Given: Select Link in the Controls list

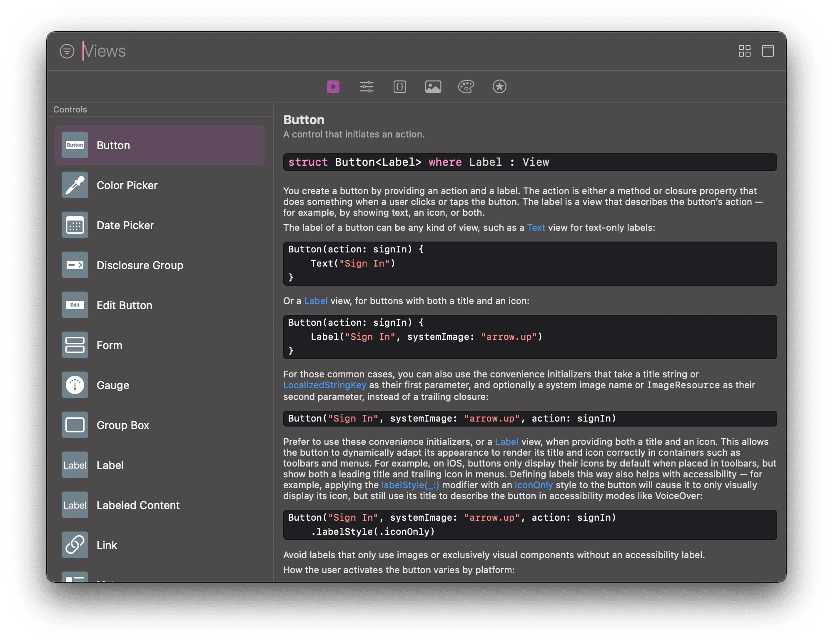Looking at the screenshot, I should 160,545.
